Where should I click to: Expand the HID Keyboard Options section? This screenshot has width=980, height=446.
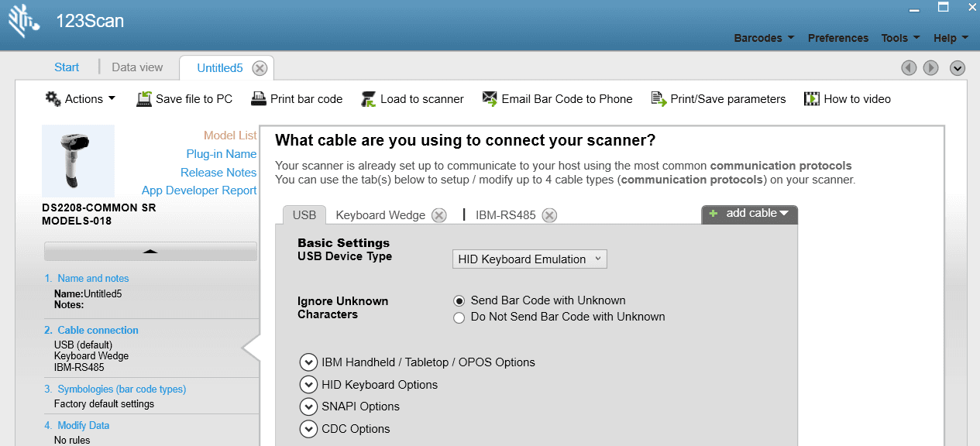point(308,385)
